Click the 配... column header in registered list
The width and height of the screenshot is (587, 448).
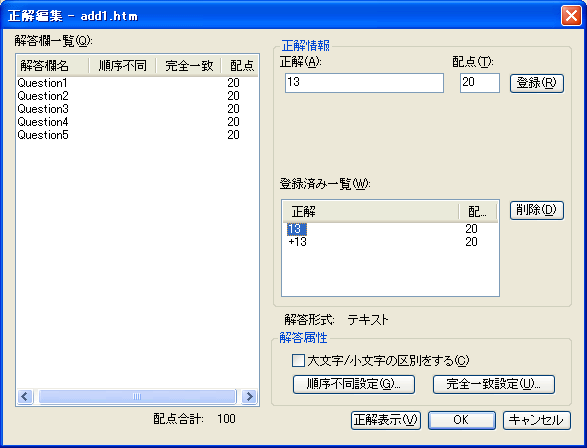pyautogui.click(x=478, y=212)
